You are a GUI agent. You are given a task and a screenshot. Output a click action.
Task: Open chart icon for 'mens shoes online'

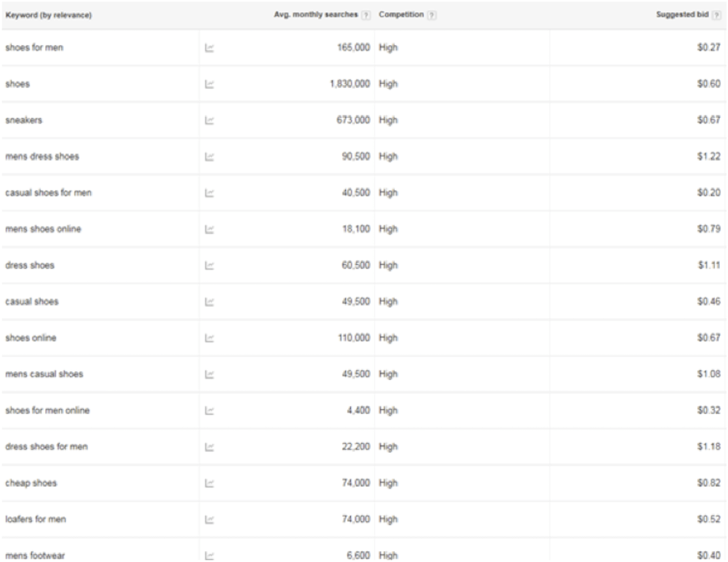[209, 229]
